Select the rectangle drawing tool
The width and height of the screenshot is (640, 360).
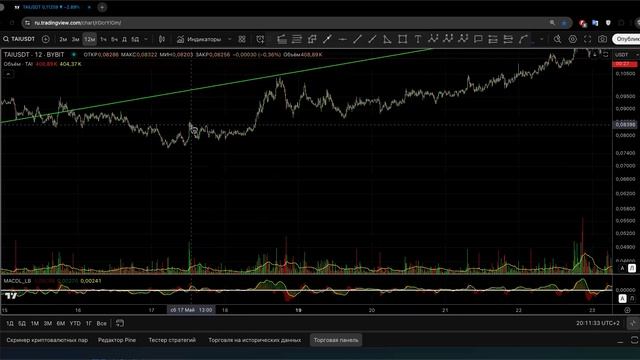402,39
